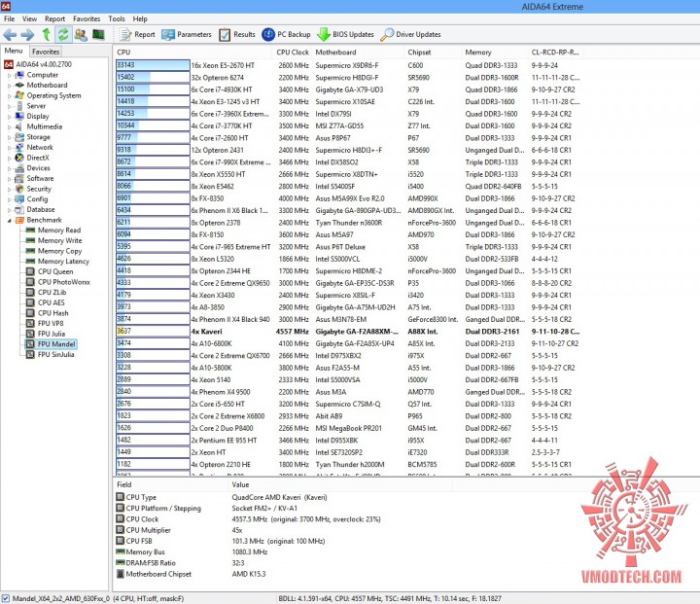The width and height of the screenshot is (700, 604).
Task: Click the CPU Type field row
Action: (x=222, y=497)
